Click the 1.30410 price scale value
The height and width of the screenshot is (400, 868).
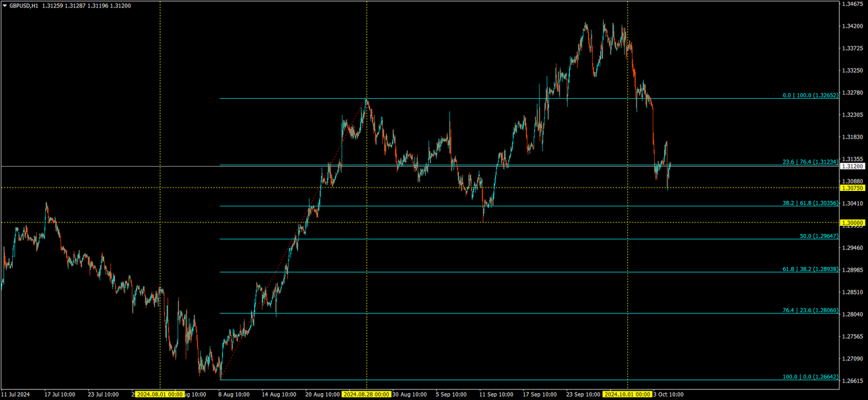point(853,203)
